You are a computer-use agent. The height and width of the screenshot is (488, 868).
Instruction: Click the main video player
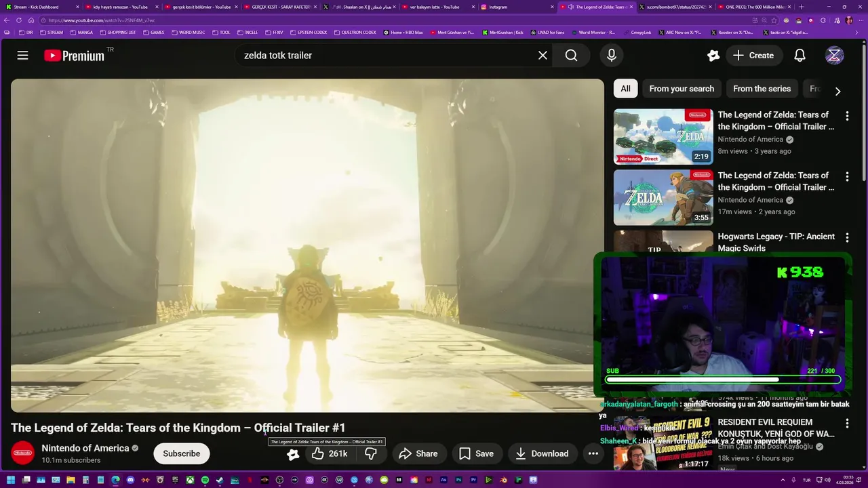click(307, 245)
